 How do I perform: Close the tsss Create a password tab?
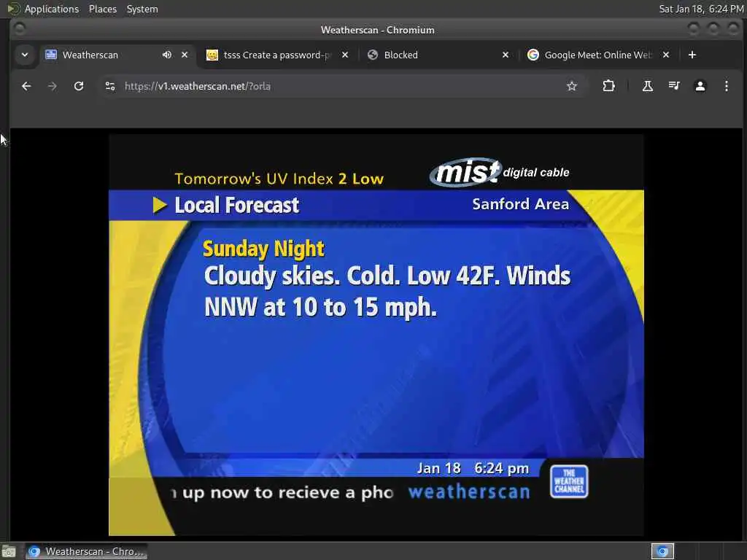tap(345, 55)
